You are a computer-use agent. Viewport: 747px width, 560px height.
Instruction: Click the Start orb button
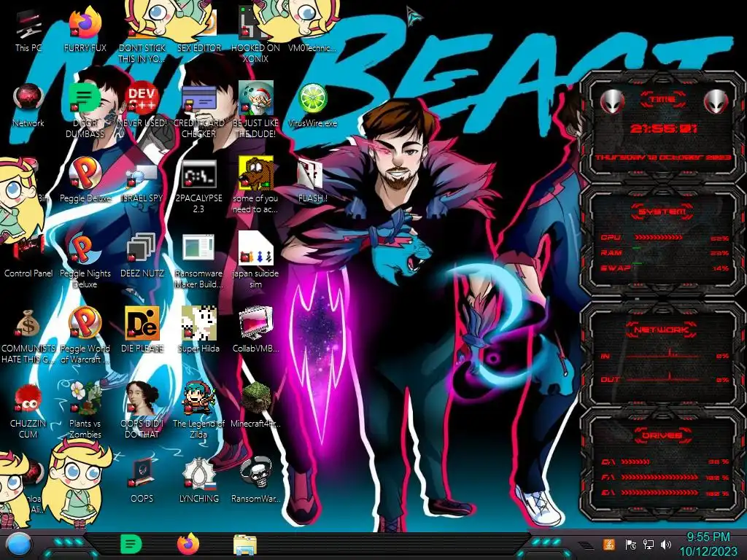point(18,545)
